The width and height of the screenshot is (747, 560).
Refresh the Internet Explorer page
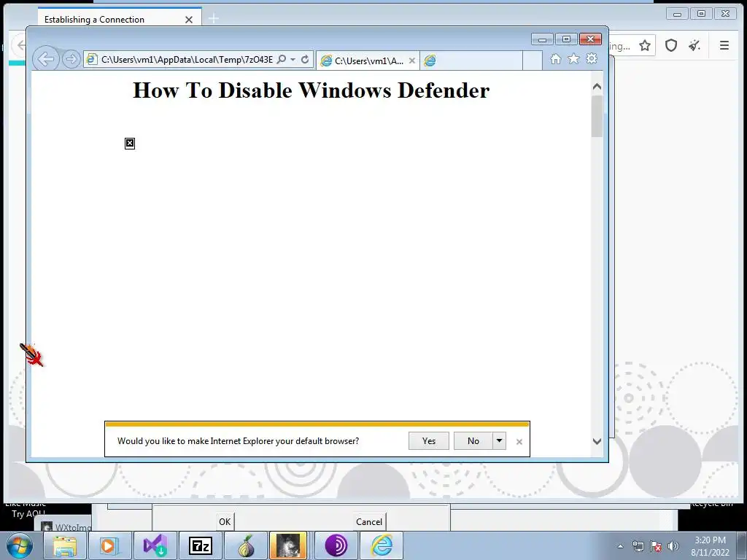(305, 59)
